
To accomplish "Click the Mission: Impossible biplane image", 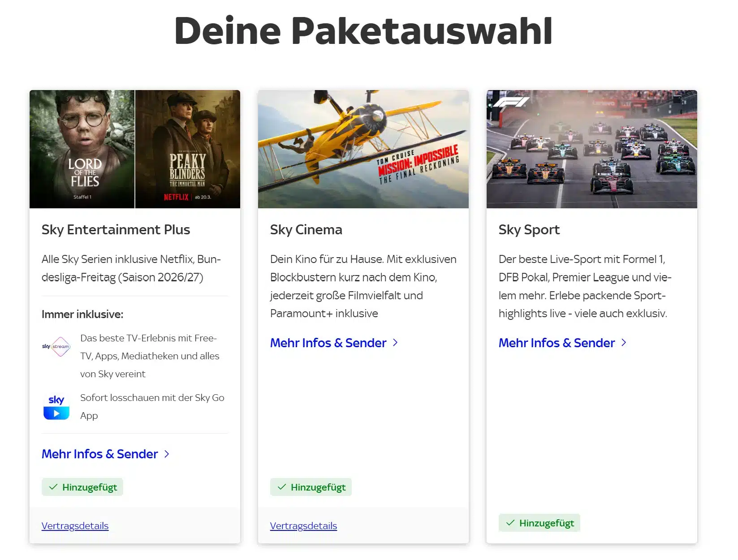I will 363,149.
